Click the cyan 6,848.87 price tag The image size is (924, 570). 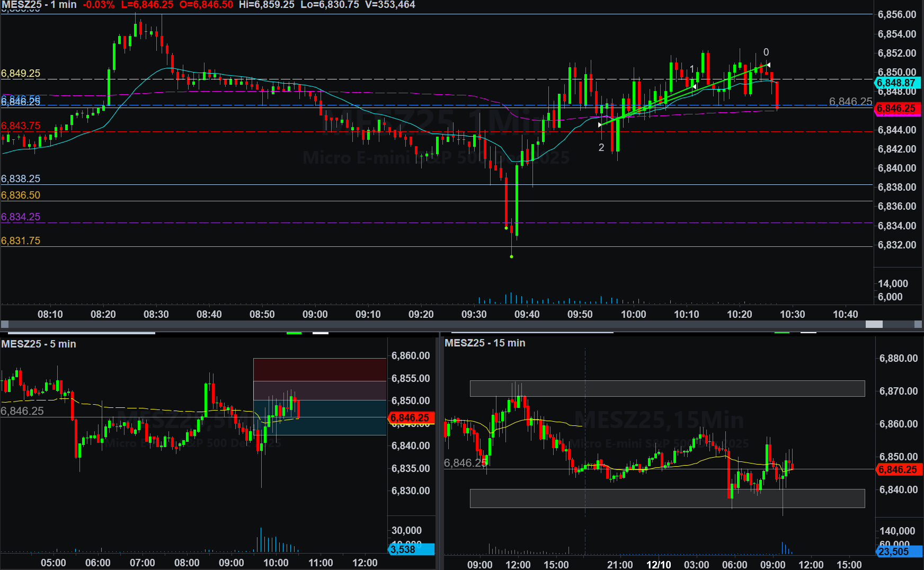898,83
